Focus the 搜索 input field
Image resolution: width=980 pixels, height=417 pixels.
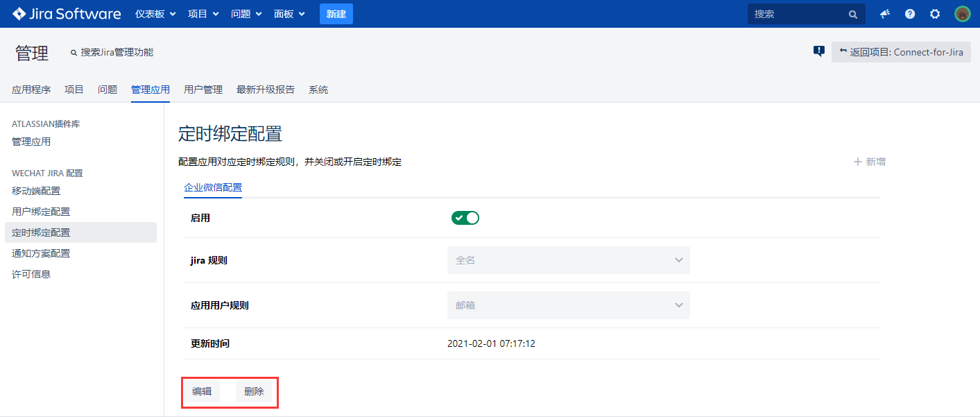(x=798, y=14)
